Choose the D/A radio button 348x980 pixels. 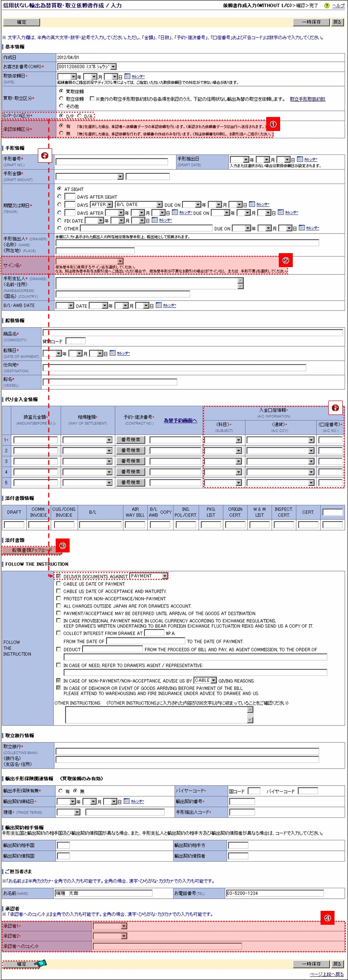(x=80, y=116)
